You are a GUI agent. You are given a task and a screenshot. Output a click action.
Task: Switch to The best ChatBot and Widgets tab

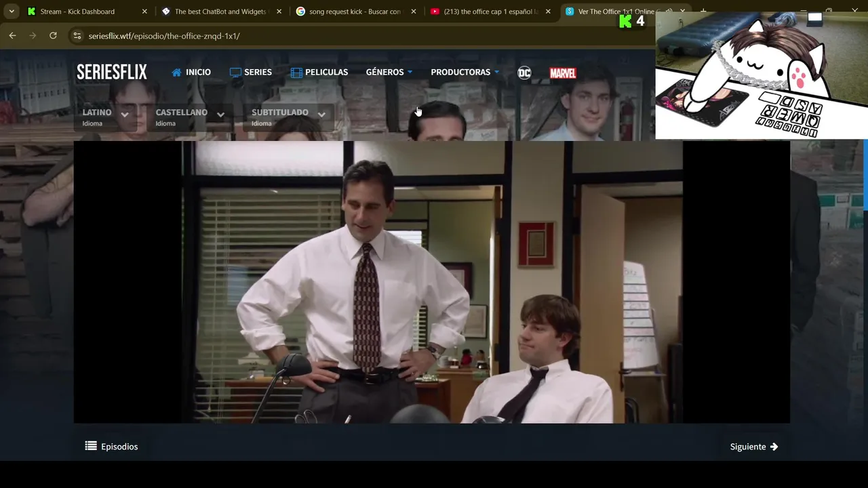pos(221,12)
